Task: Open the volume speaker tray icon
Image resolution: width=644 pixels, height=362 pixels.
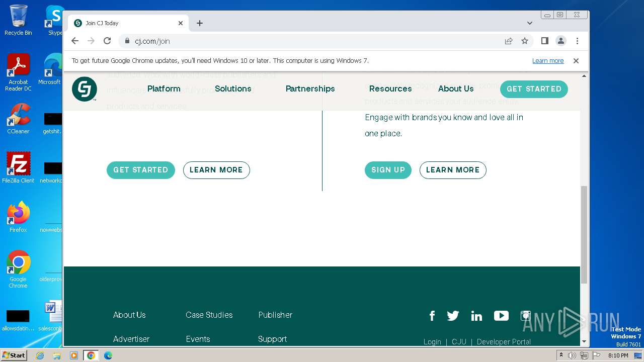Action: 572,355
